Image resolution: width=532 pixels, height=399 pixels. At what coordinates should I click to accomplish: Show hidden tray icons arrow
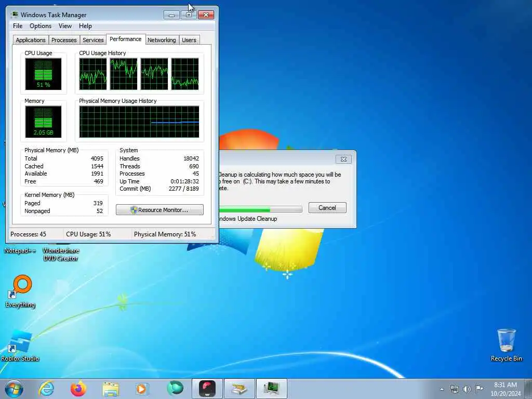pos(442,389)
